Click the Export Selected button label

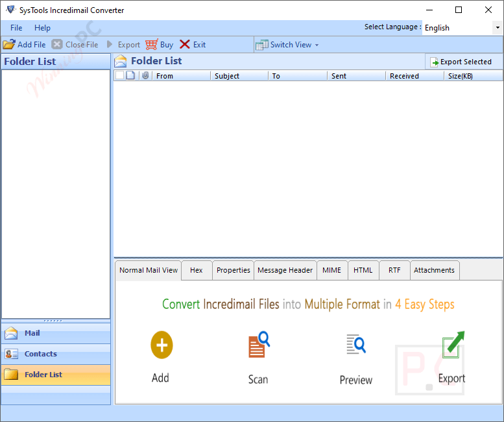[466, 62]
